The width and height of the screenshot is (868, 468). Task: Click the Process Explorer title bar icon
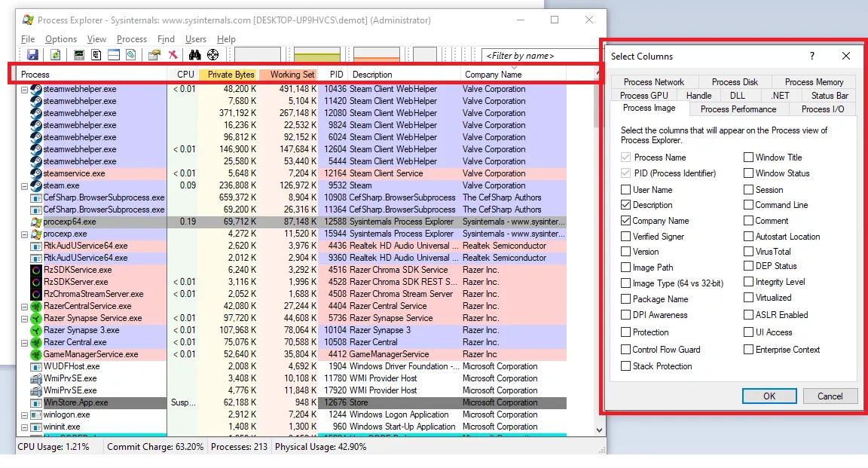click(x=28, y=20)
